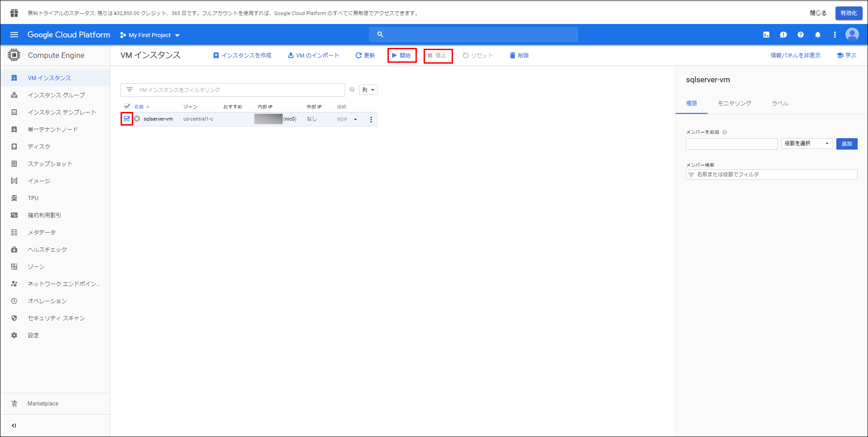Open the 列 columns dropdown
868x437 pixels.
click(x=368, y=90)
